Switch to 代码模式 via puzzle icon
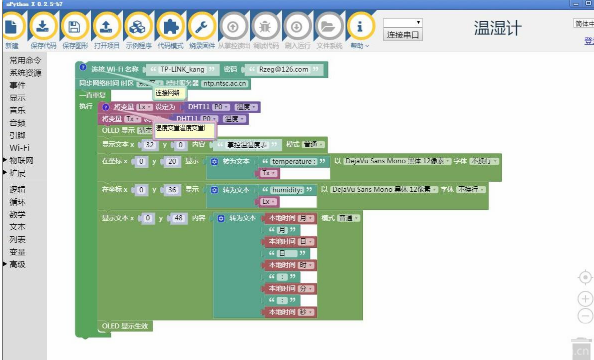The image size is (594, 360). (170, 27)
